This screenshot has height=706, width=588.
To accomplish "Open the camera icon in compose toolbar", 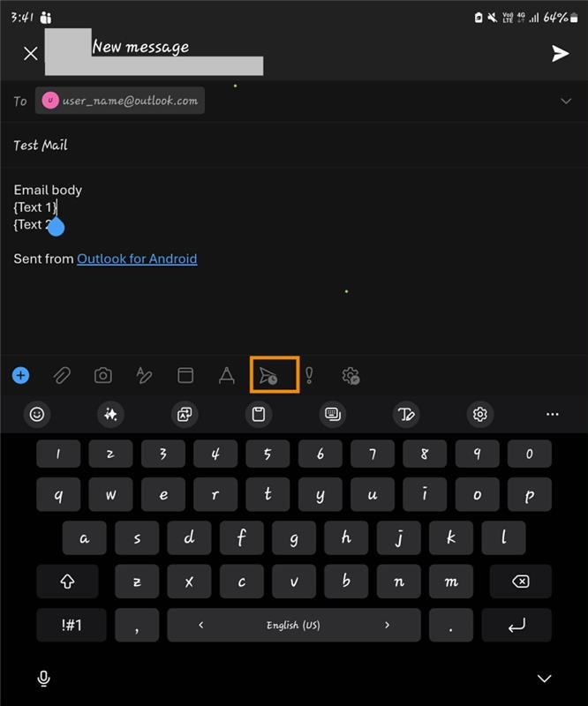I will pyautogui.click(x=103, y=376).
